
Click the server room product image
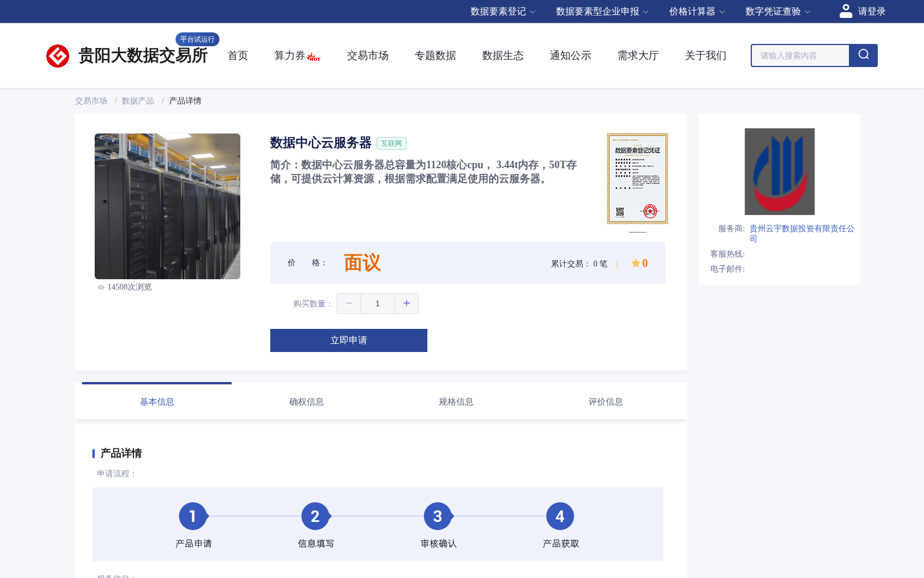[167, 206]
